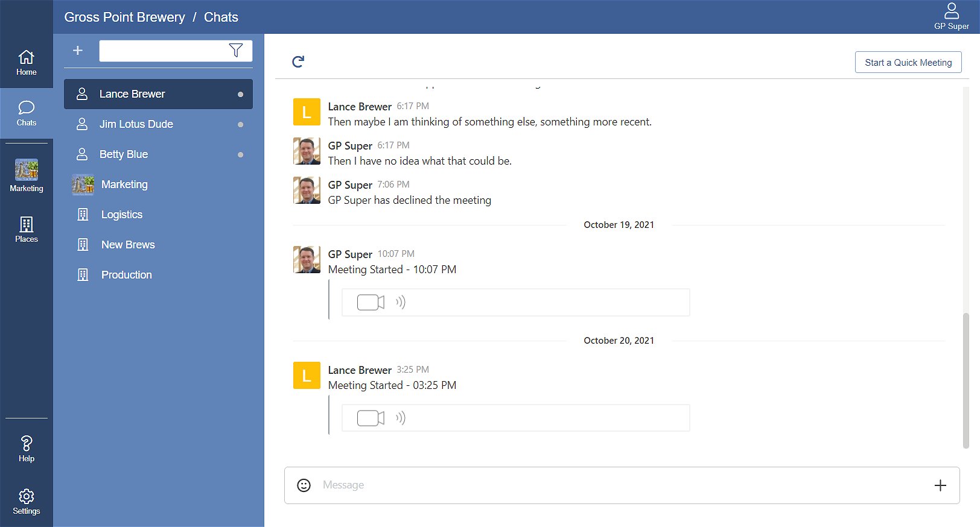Viewport: 980px width, 527px height.
Task: Click the audio waves icon in 03:25 PM meeting
Action: point(401,418)
